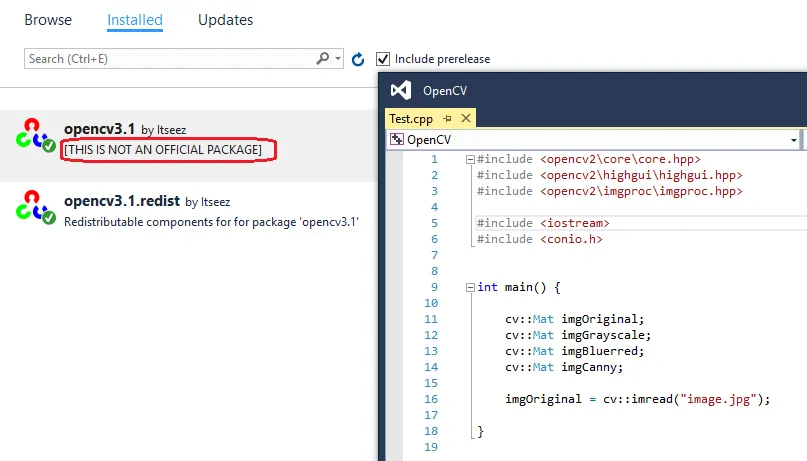Click the iostream include line
Image resolution: width=807 pixels, height=461 pixels.
(x=543, y=223)
